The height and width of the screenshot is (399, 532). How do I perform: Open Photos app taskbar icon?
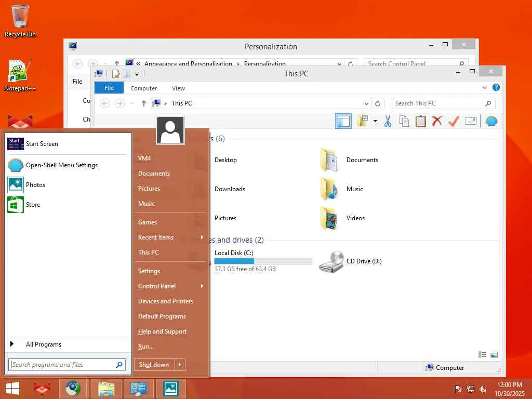tap(170, 389)
